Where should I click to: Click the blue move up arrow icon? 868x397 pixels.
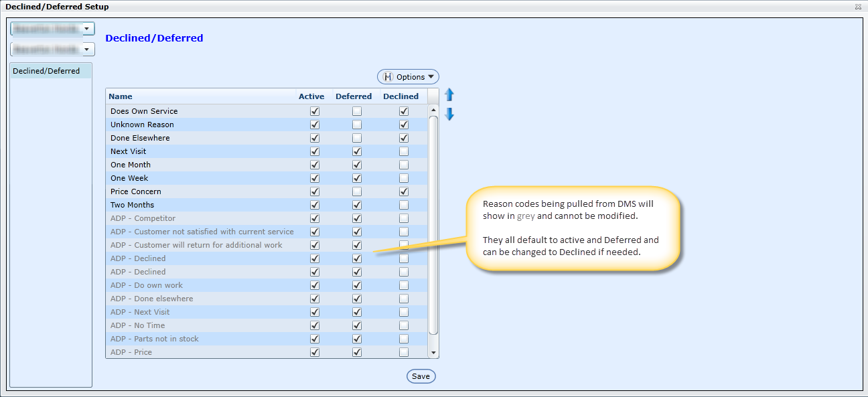tap(449, 95)
